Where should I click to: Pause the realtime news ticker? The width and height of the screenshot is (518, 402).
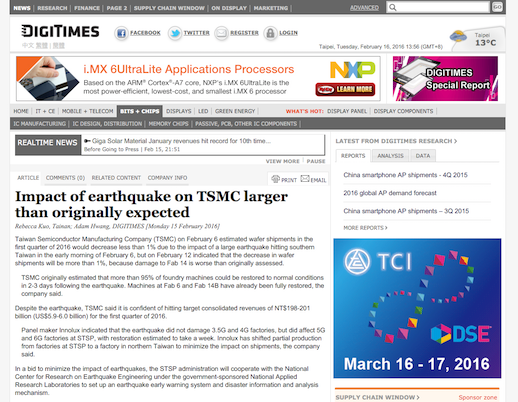pos(316,161)
